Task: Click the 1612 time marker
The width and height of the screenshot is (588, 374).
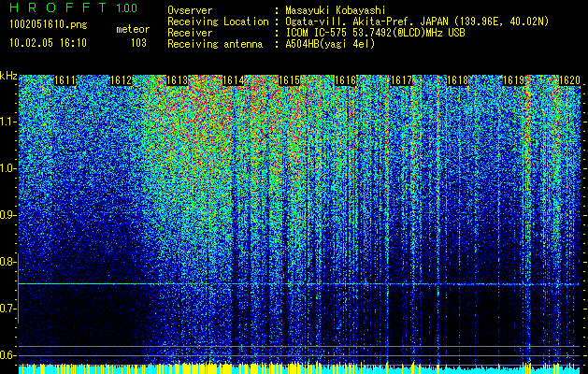Action: pos(122,80)
